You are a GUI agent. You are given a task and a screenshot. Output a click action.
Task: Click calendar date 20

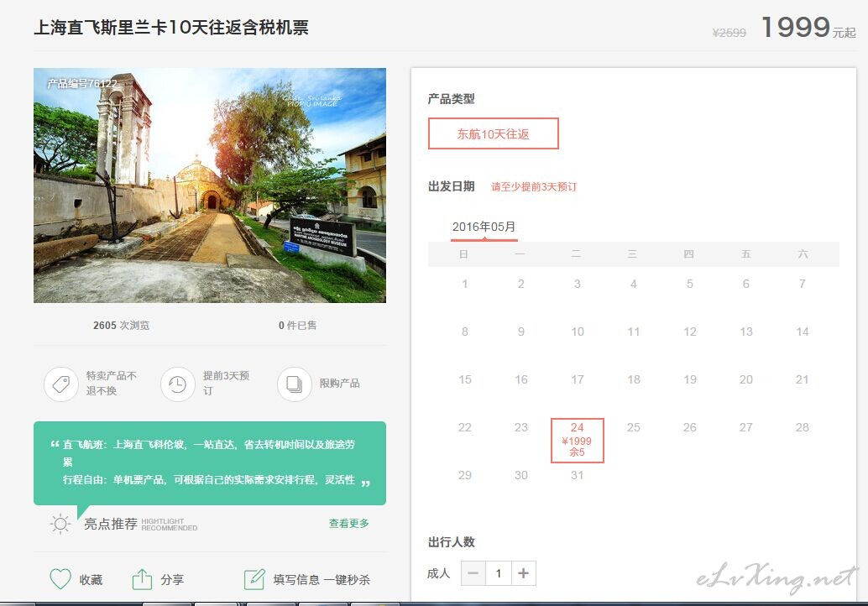point(745,379)
